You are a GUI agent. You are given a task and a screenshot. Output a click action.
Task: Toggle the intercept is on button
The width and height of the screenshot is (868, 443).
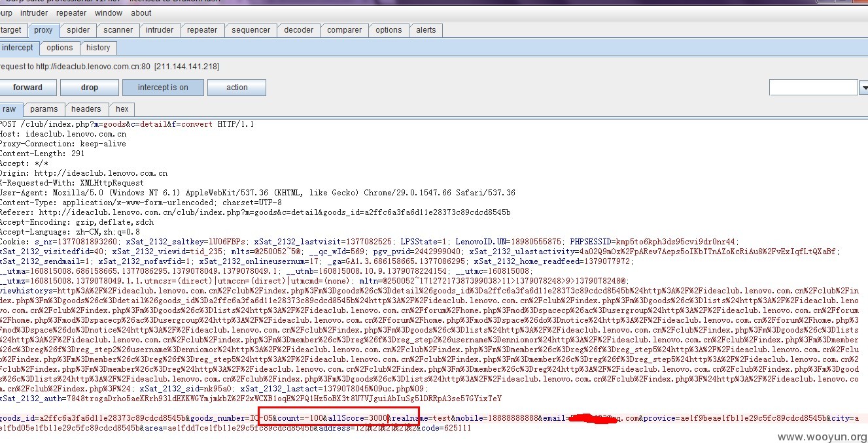point(163,88)
